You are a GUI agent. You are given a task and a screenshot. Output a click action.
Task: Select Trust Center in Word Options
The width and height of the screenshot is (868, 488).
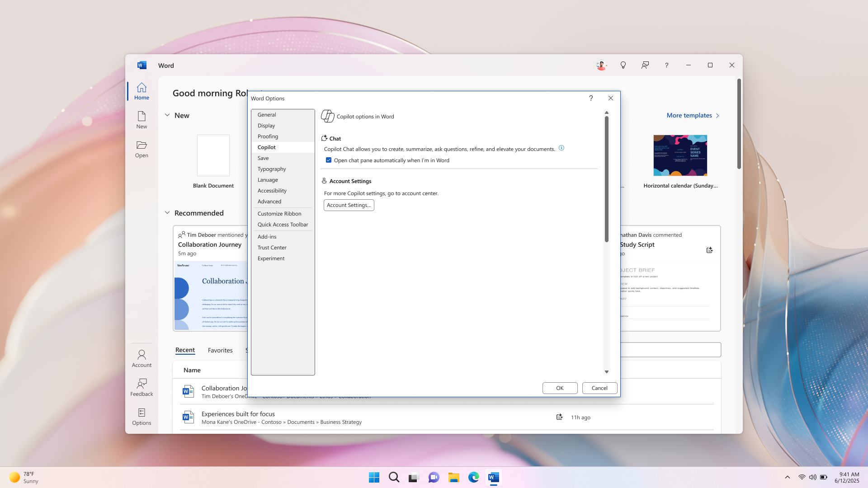[x=283, y=248]
